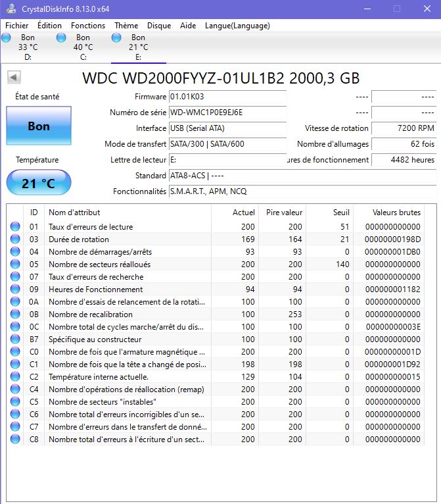The height and width of the screenshot is (504, 441).
Task: Select 'Température interne actuelle.' attribute name
Action: pyautogui.click(x=99, y=377)
